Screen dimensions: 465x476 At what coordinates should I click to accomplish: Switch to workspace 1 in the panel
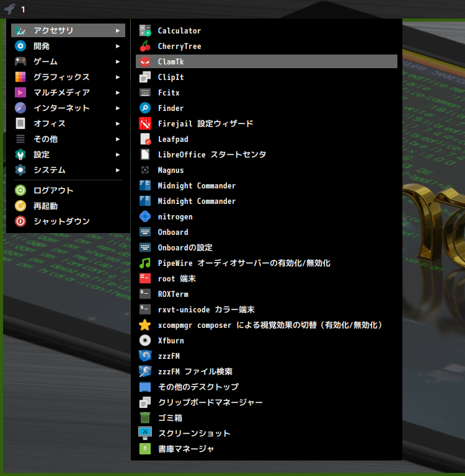(x=23, y=9)
